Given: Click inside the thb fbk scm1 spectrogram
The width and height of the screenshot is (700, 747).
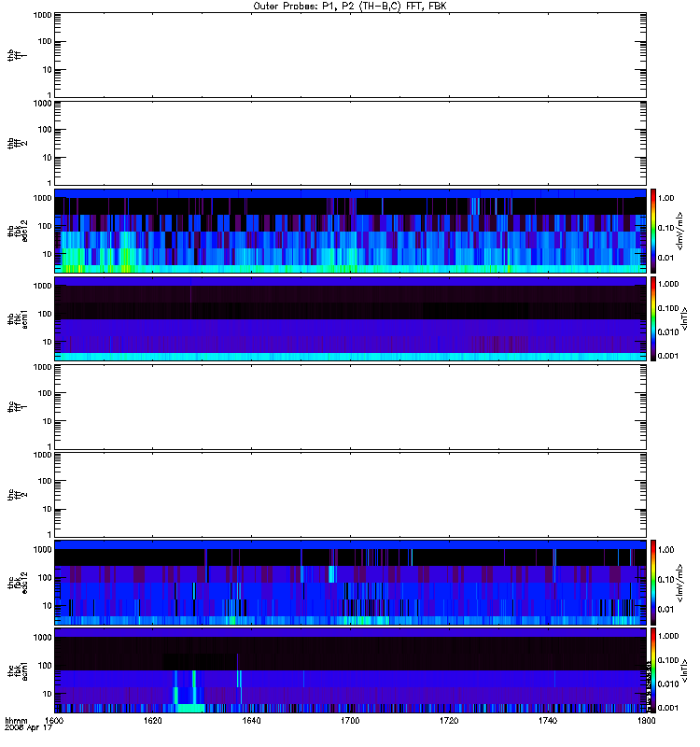Looking at the screenshot, I should 350,318.
